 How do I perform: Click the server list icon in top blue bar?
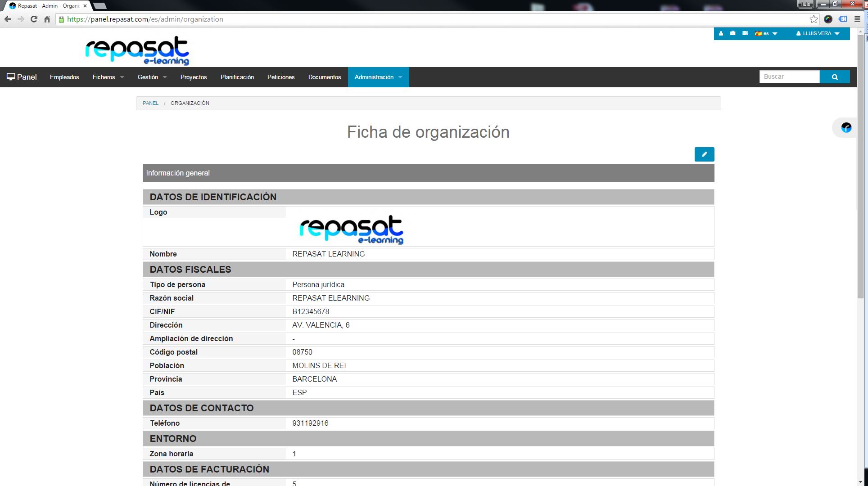(745, 33)
